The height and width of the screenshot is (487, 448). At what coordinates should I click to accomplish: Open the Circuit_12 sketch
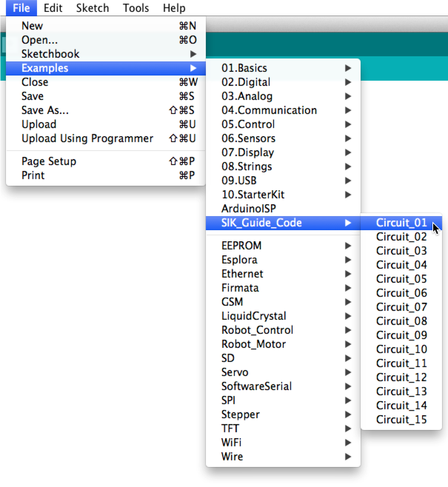(x=401, y=377)
